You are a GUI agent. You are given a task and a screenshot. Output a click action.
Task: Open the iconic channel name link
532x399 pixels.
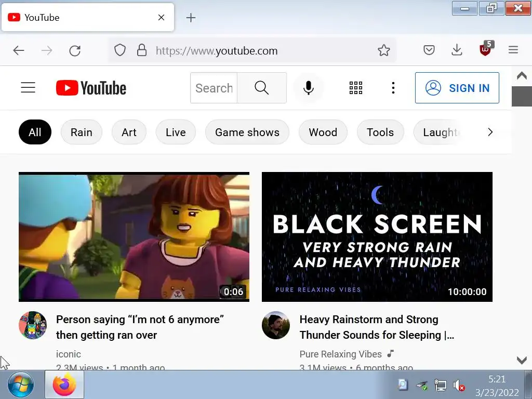point(69,354)
